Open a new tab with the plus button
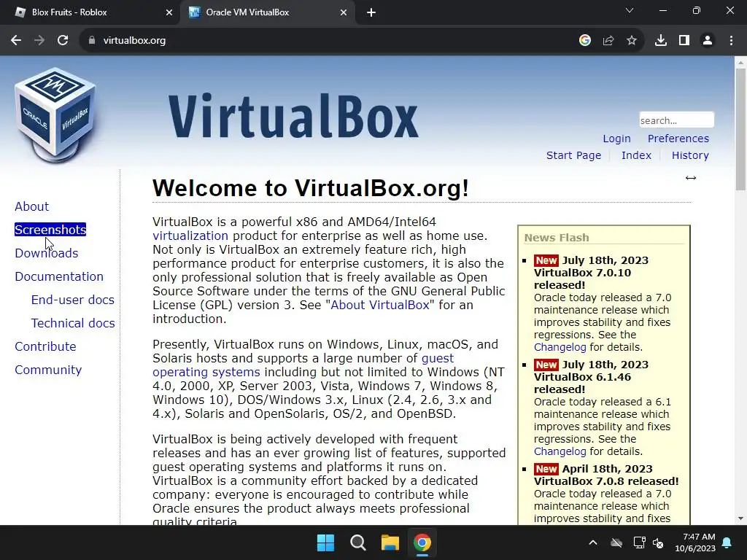This screenshot has width=747, height=560. [371, 13]
